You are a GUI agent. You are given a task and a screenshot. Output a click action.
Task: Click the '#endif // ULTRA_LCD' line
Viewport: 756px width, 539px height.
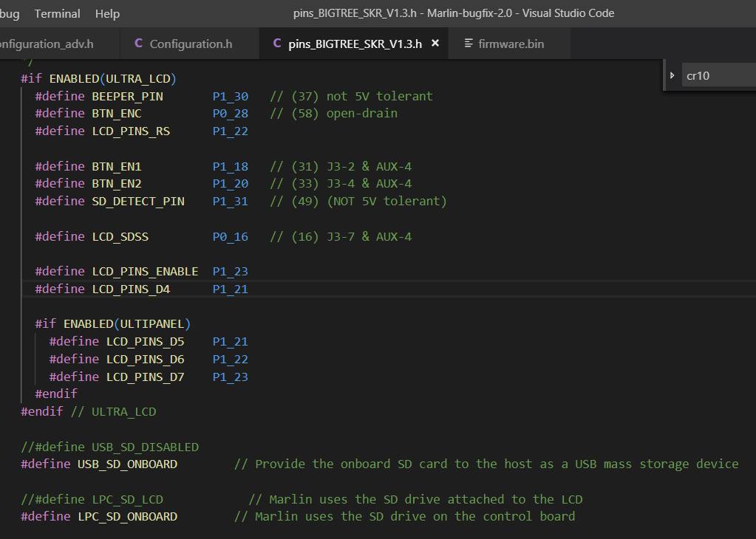(x=88, y=412)
